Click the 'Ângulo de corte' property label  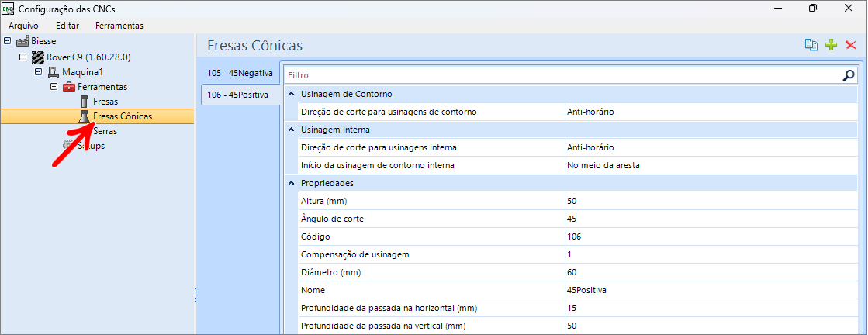pos(331,218)
